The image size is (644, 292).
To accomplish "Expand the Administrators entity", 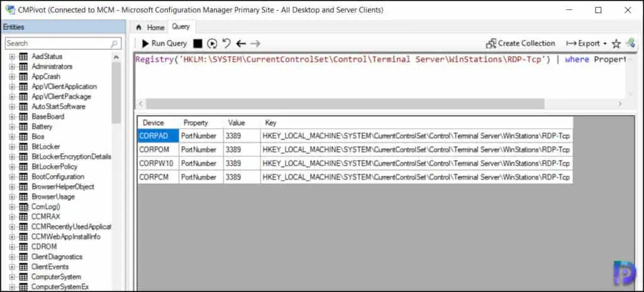I will 12,67.
